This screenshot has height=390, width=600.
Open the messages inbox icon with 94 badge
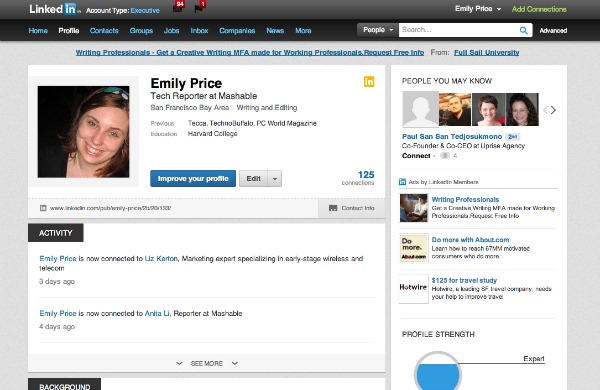[x=178, y=7]
